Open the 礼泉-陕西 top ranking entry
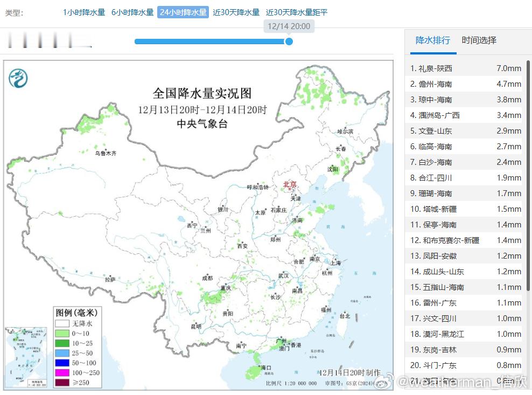 point(464,68)
